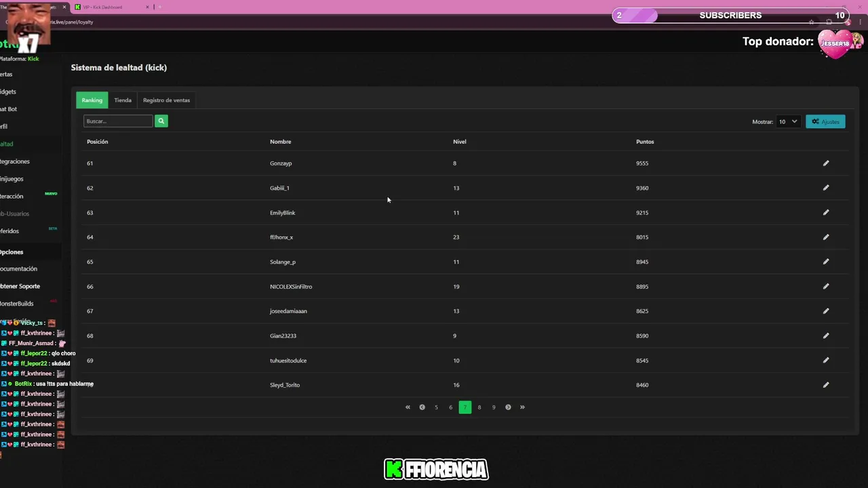The height and width of the screenshot is (488, 868).
Task: Click the Nivel column header
Action: point(460,142)
